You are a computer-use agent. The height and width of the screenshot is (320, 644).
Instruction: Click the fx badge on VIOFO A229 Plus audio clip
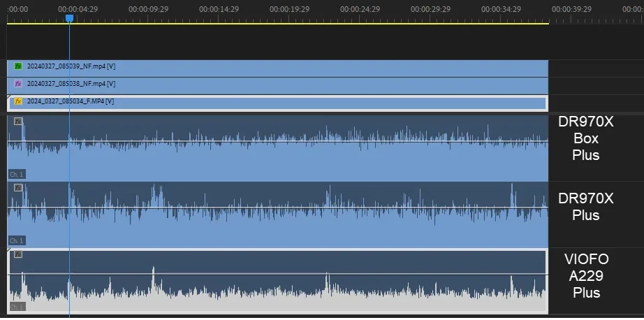[x=18, y=254]
